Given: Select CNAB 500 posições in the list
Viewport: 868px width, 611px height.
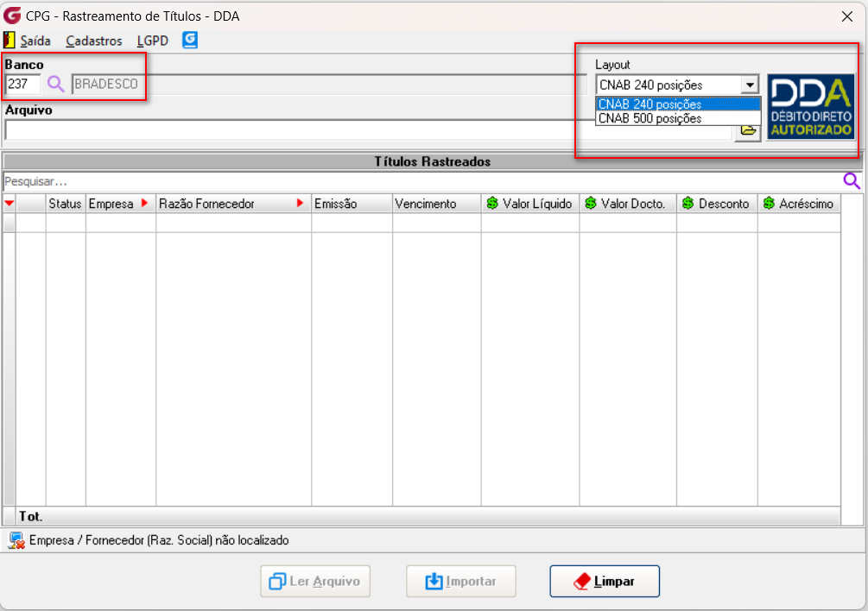Looking at the screenshot, I should tap(678, 118).
